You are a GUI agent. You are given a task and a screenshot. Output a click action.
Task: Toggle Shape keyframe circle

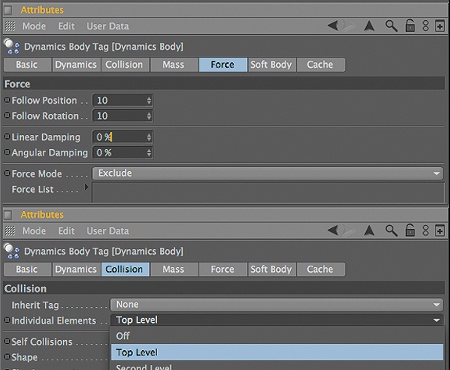click(7, 357)
